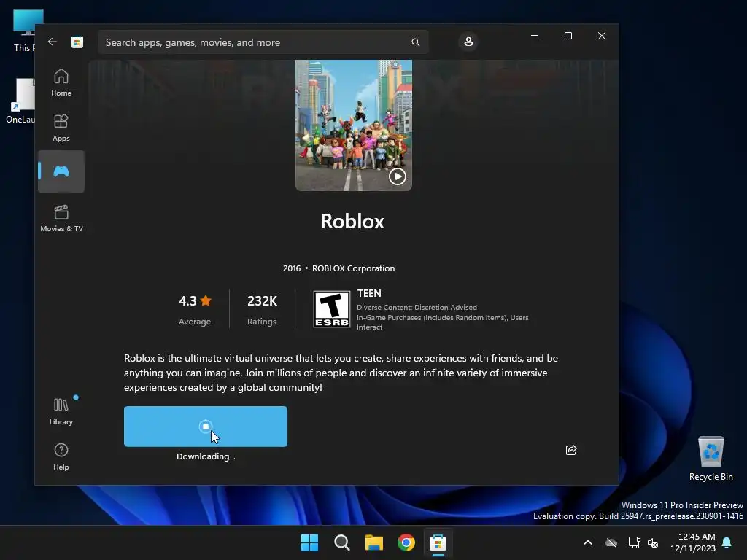Click the OneDrive cloud tray icon
747x560 pixels.
click(x=611, y=542)
